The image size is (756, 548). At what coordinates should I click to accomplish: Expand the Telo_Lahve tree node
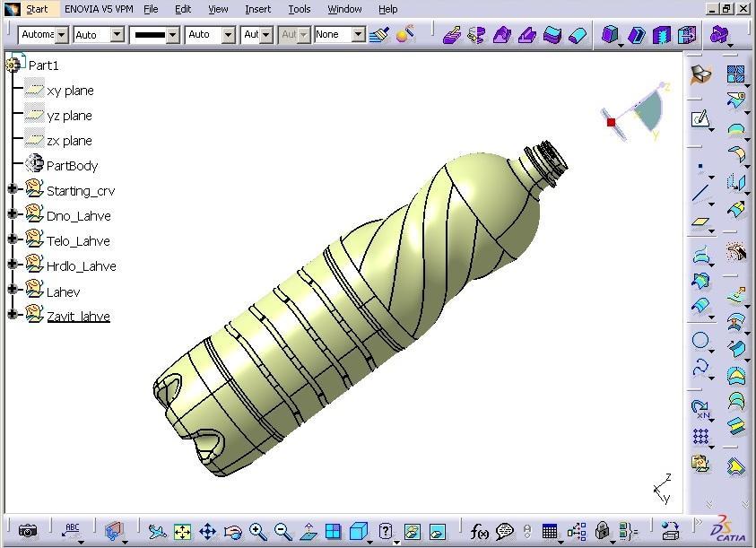13,239
